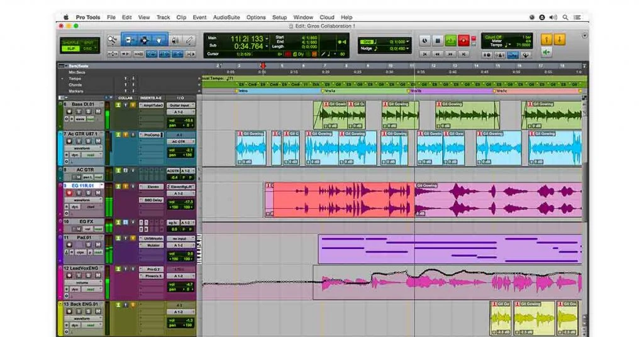
Task: Click the Bass DI.01 track color strip
Action: (x=60, y=115)
